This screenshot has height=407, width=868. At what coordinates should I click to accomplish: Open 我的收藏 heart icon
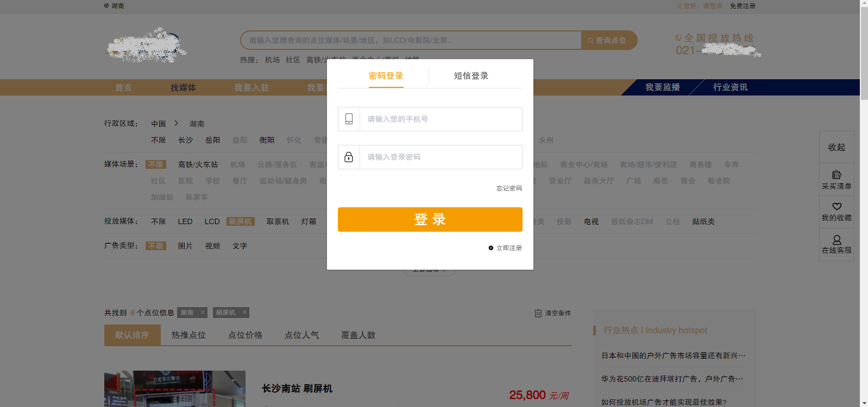point(836,206)
